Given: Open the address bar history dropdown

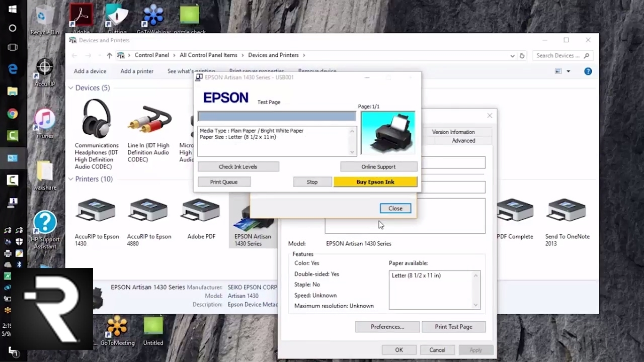Looking at the screenshot, I should pyautogui.click(x=512, y=56).
